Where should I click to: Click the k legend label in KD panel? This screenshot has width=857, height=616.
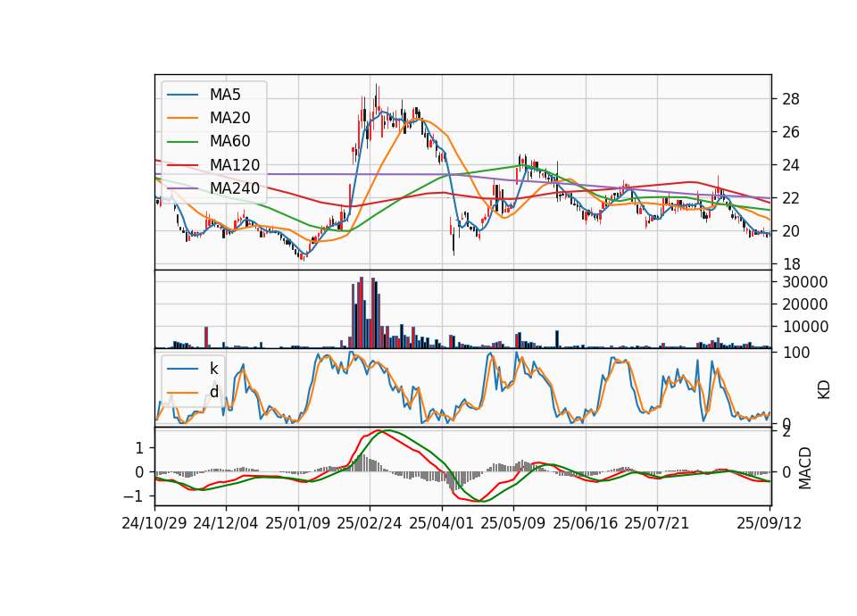213,368
